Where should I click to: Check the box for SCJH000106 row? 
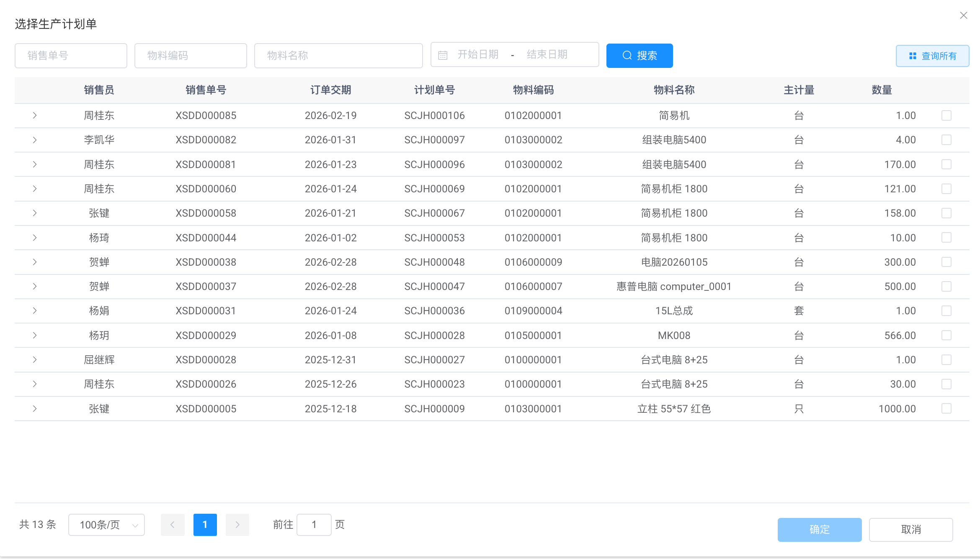(x=946, y=115)
